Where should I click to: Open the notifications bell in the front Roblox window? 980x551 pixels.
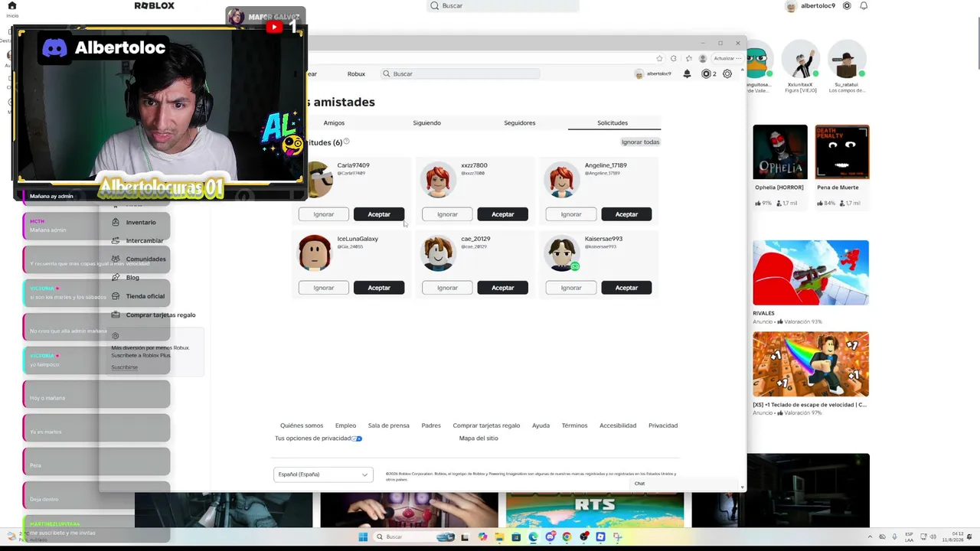(687, 73)
